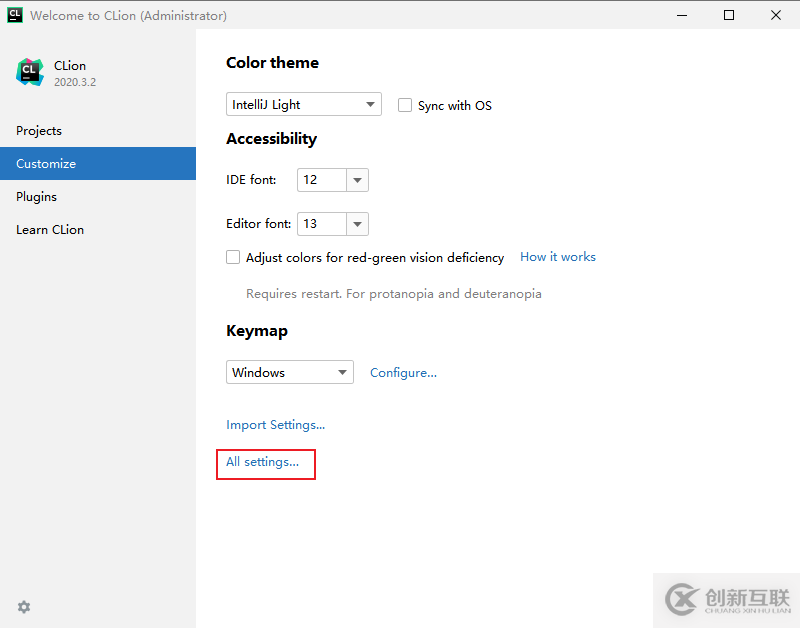Go to Learn CLion tab
Screen dimensions: 800x628
pos(50,230)
